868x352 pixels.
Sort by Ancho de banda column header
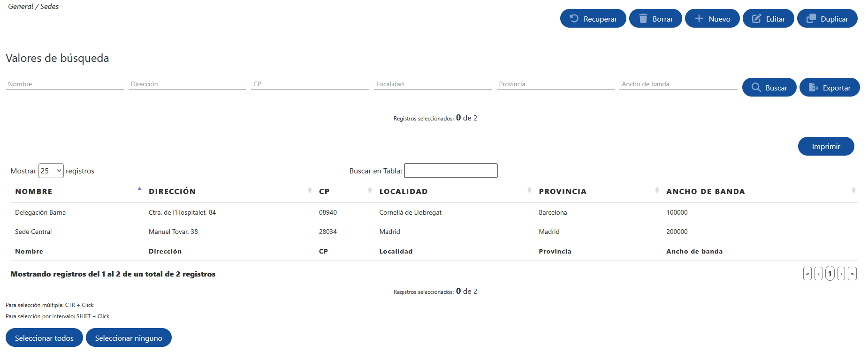tap(705, 191)
